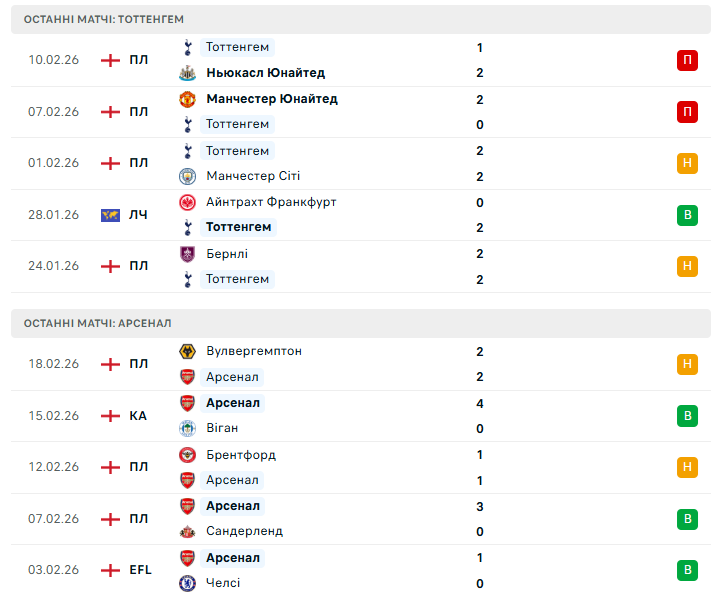Select the Wigan club crest

click(187, 428)
